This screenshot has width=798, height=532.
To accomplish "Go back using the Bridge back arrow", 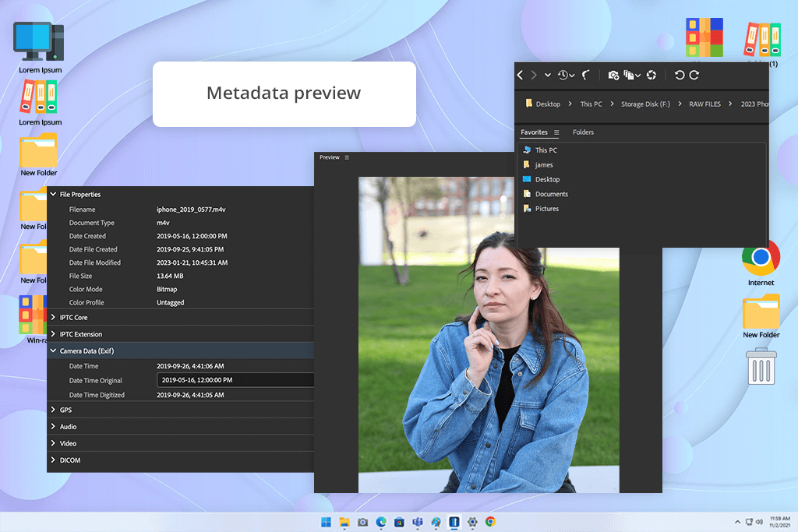I will click(x=520, y=76).
